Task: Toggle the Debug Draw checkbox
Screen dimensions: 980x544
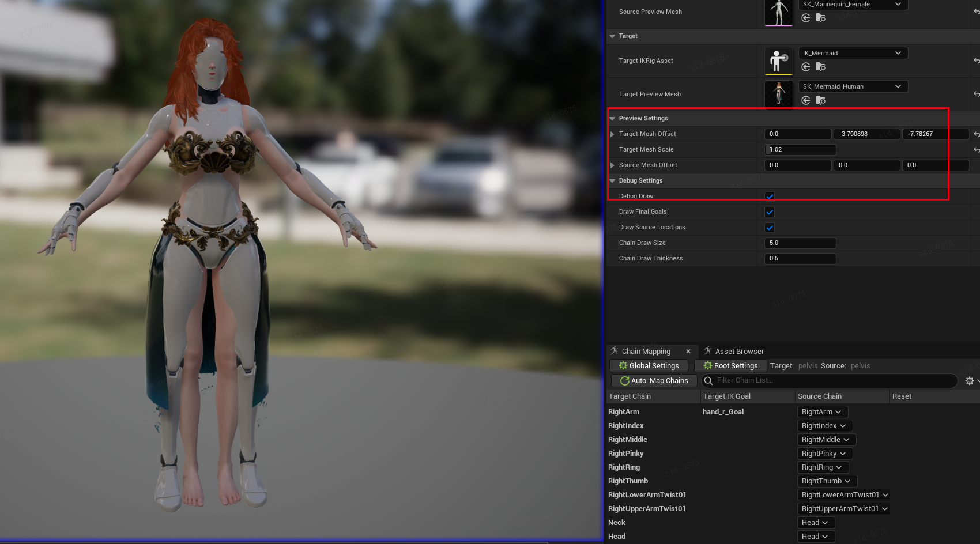Action: click(770, 196)
